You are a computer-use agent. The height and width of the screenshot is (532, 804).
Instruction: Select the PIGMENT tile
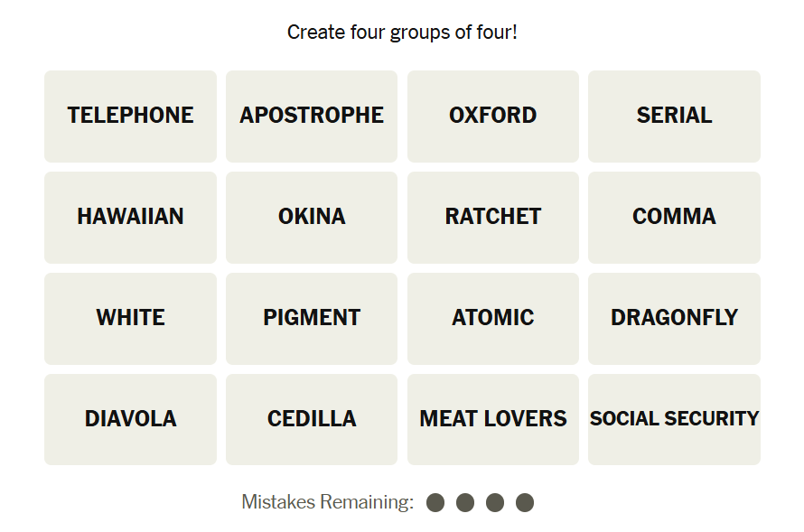coord(312,319)
